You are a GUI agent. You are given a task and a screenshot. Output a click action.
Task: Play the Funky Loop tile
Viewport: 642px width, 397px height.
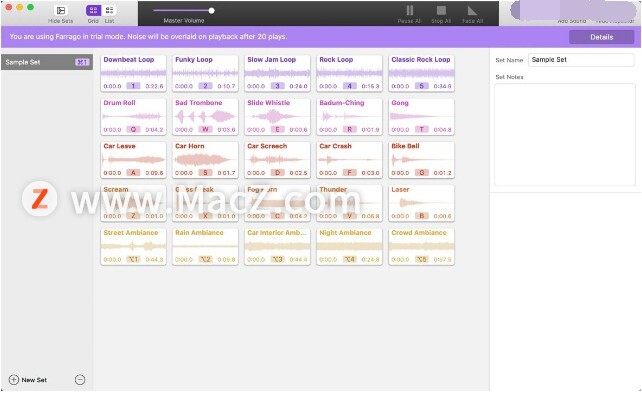click(x=205, y=73)
